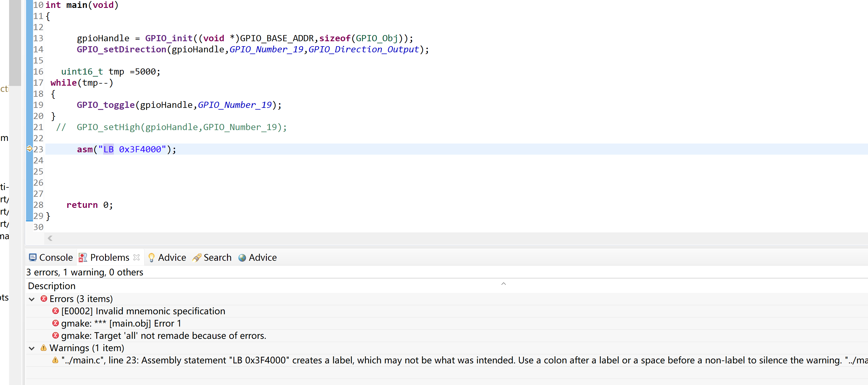
Task: Click the vertical scrollbar thumb on left pane
Action: tap(15, 42)
